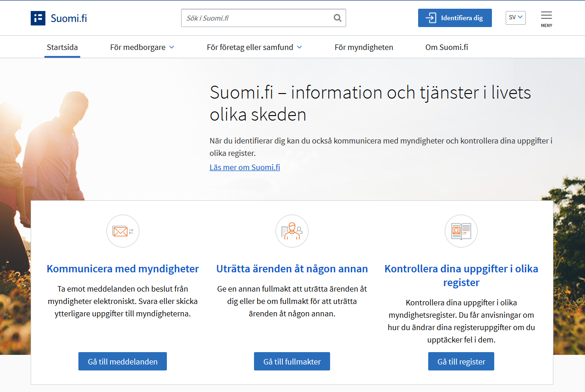585x392 pixels.
Task: Expand the För medborgare menu
Action: point(142,47)
